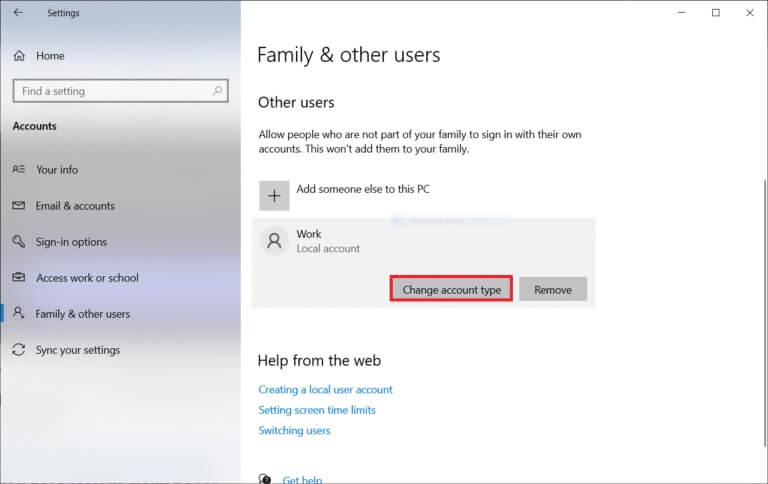Click the back arrow in Settings
The height and width of the screenshot is (484, 768).
point(18,12)
